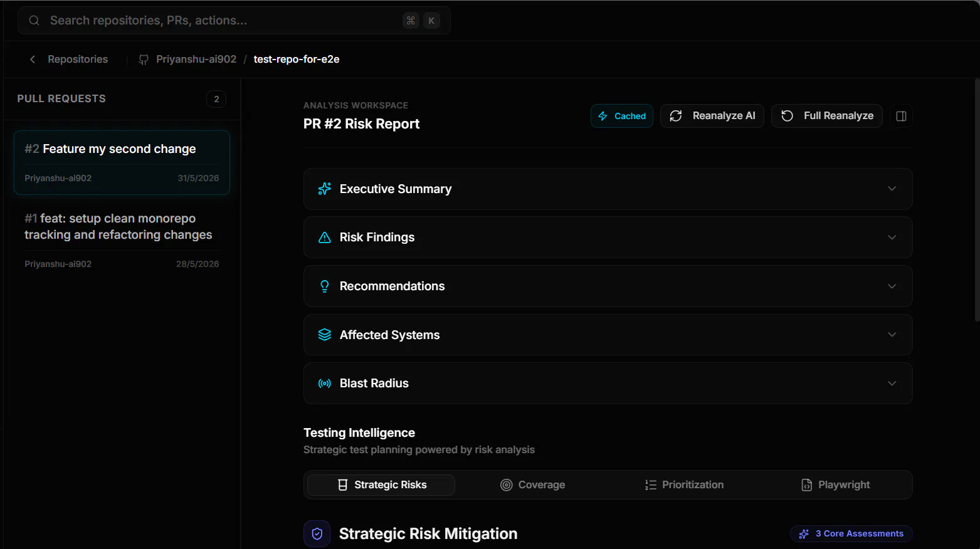980x549 pixels.
Task: Switch to Prioritization tab
Action: 684,485
